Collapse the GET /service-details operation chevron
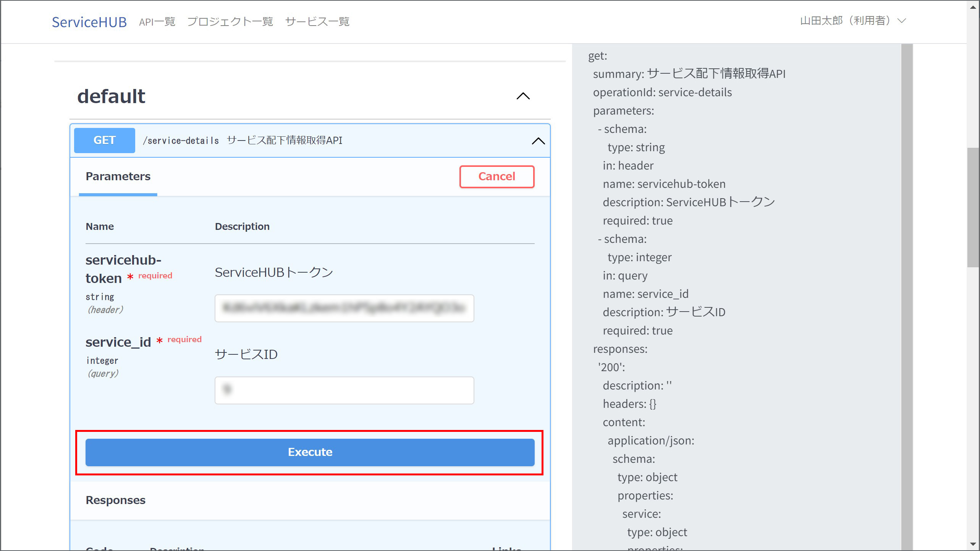The width and height of the screenshot is (980, 551). click(x=538, y=141)
